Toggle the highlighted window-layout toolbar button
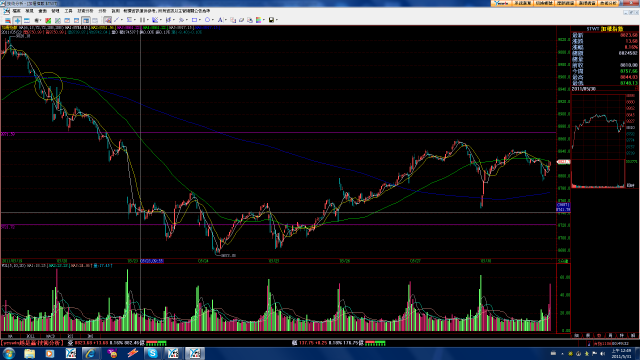This screenshot has height=360, width=640. 86,20
